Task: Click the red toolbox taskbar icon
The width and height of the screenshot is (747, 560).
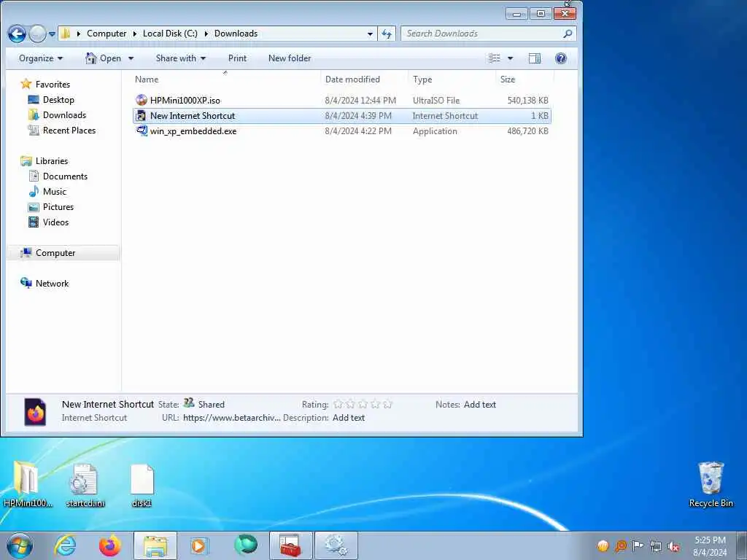Action: point(290,545)
